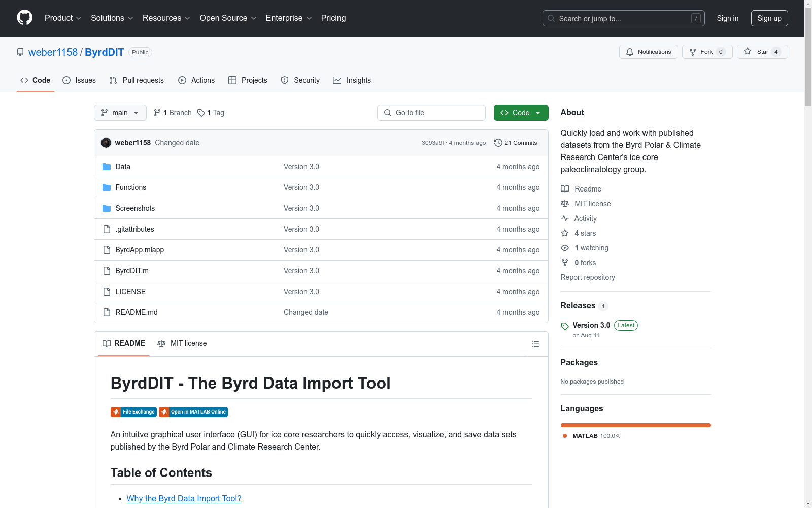Click the File Exchange badge
Viewport: 812px width, 508px height.
pos(133,412)
